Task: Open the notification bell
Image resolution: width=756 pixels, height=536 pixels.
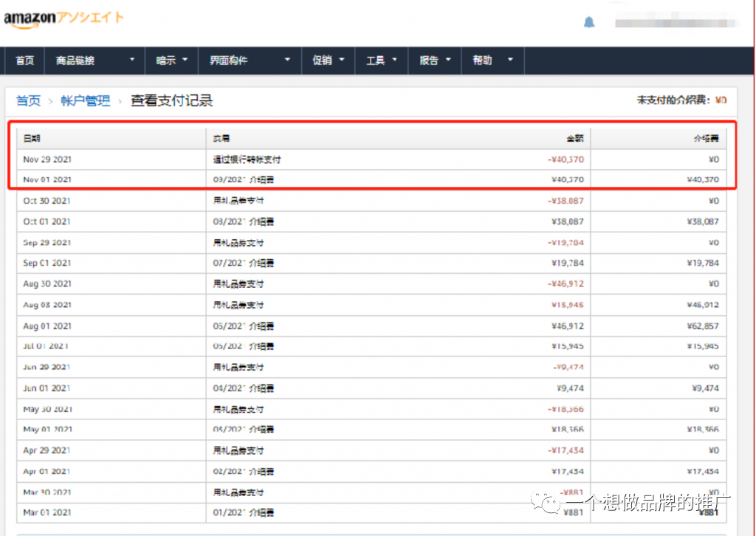Action: coord(589,22)
